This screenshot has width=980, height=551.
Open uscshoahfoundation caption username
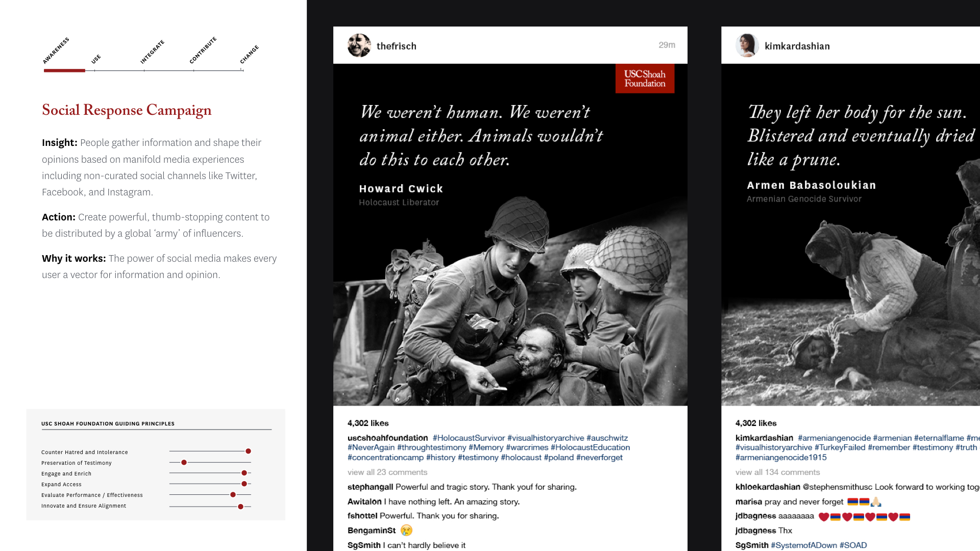click(x=387, y=438)
